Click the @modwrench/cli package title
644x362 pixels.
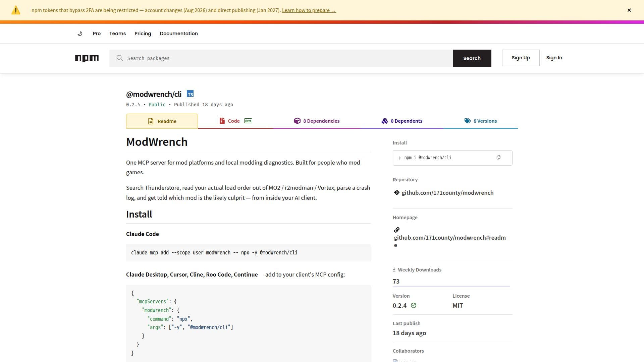[154, 94]
